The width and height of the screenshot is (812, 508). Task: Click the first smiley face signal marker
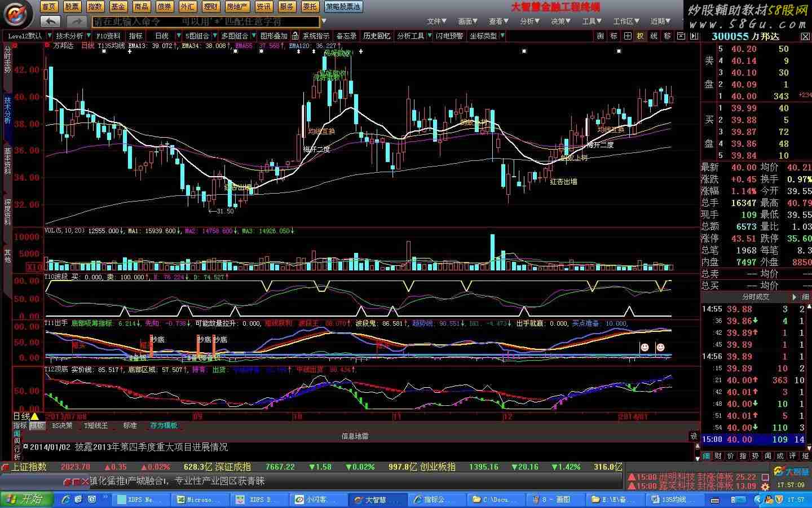(x=644, y=347)
